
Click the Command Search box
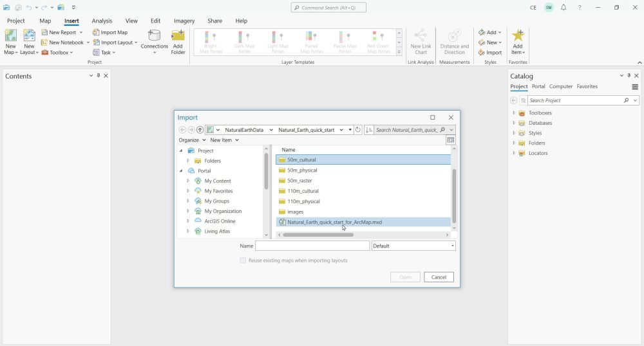point(328,8)
